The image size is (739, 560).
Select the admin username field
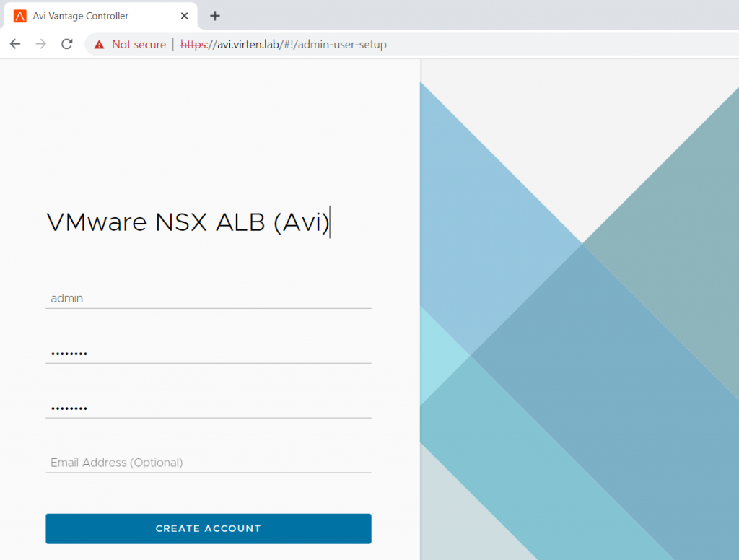[208, 298]
